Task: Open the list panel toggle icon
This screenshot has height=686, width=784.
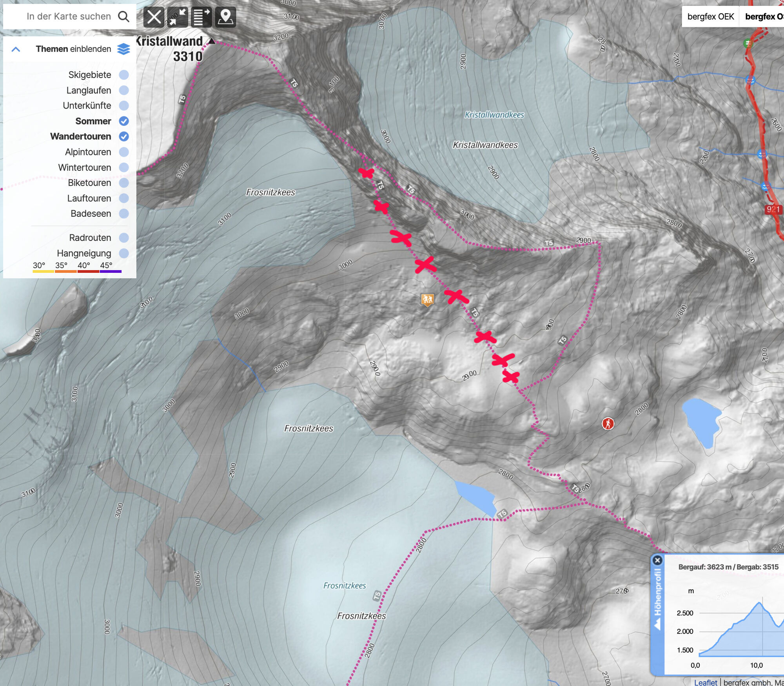Action: (x=201, y=17)
